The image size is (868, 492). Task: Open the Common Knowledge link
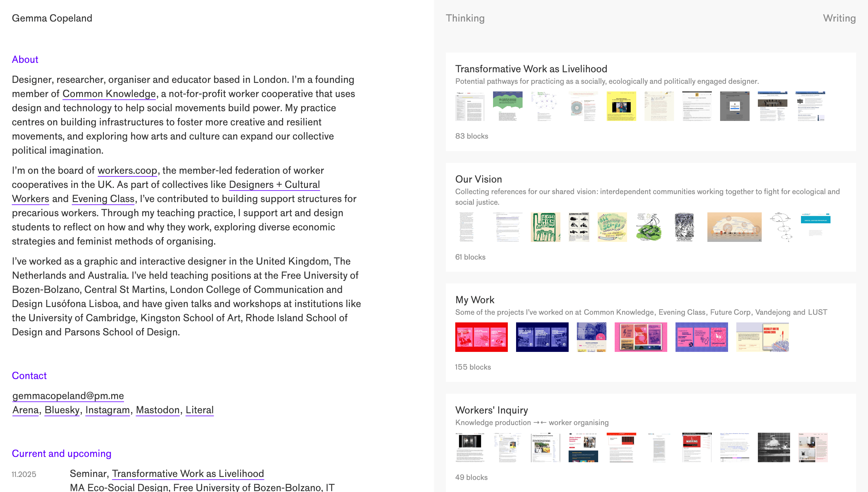tap(109, 94)
